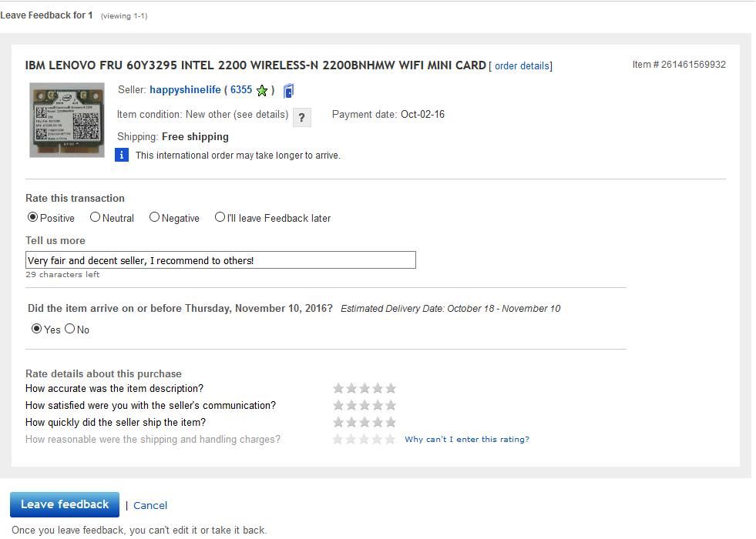
Task: Click the Tell us more comment field
Action: (220, 260)
